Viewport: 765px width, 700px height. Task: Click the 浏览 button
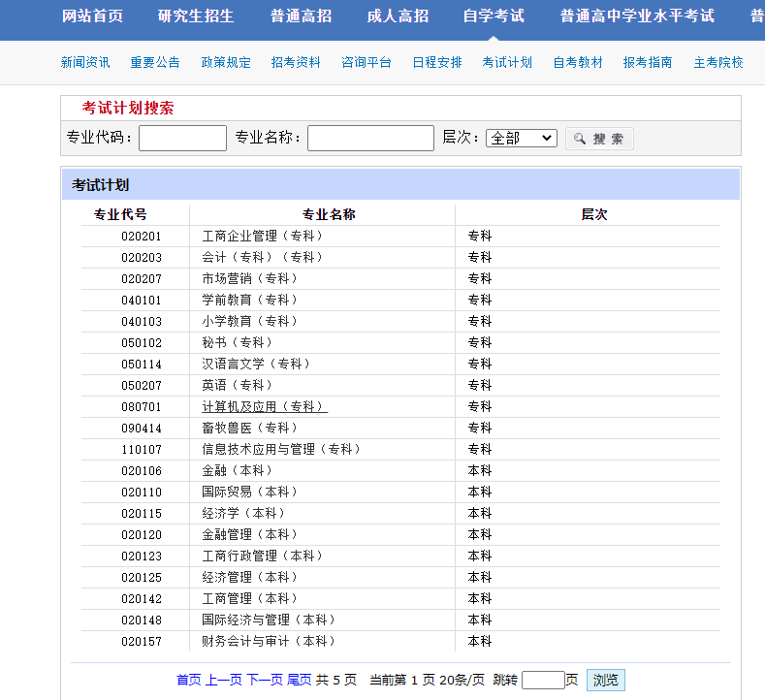click(605, 680)
